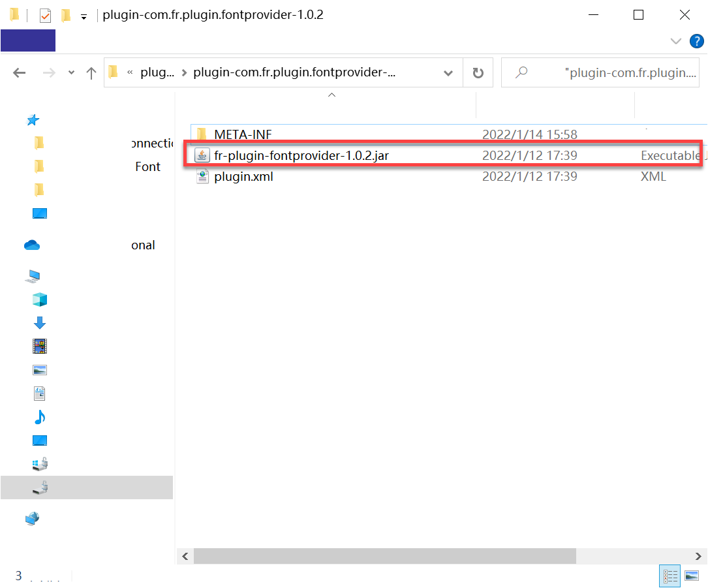Click the plugin-com.fr.plugin.fontprovider breadcrumb segment

(294, 72)
